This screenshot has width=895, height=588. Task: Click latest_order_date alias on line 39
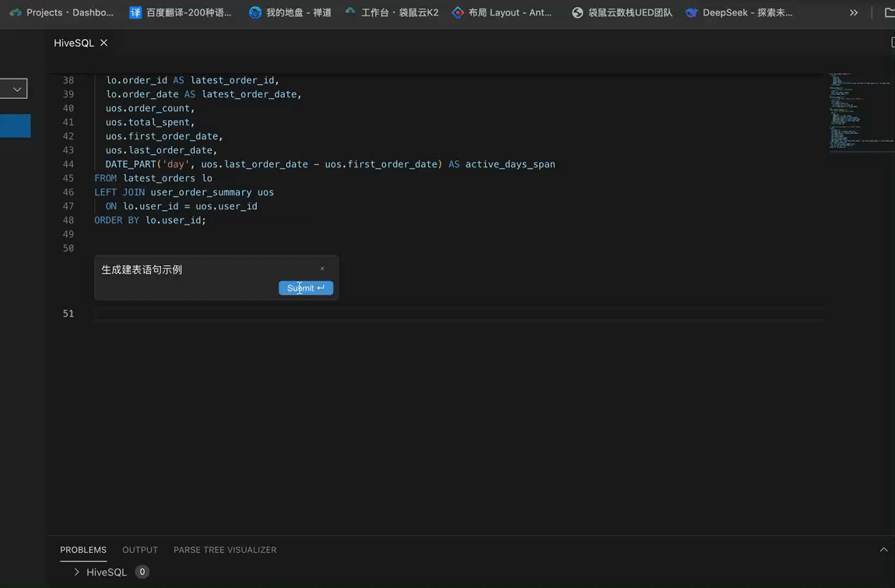(250, 94)
